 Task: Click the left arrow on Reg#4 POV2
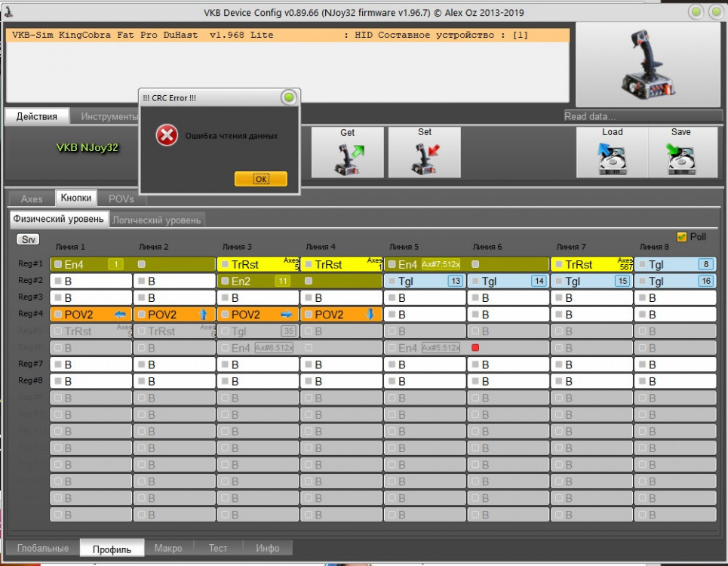(x=120, y=315)
